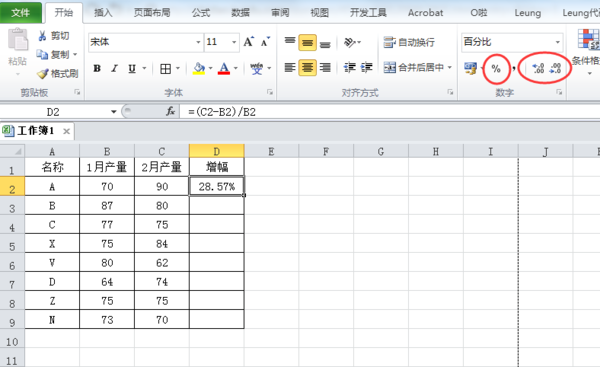
Task: Click the Copy icon
Action: [42, 55]
